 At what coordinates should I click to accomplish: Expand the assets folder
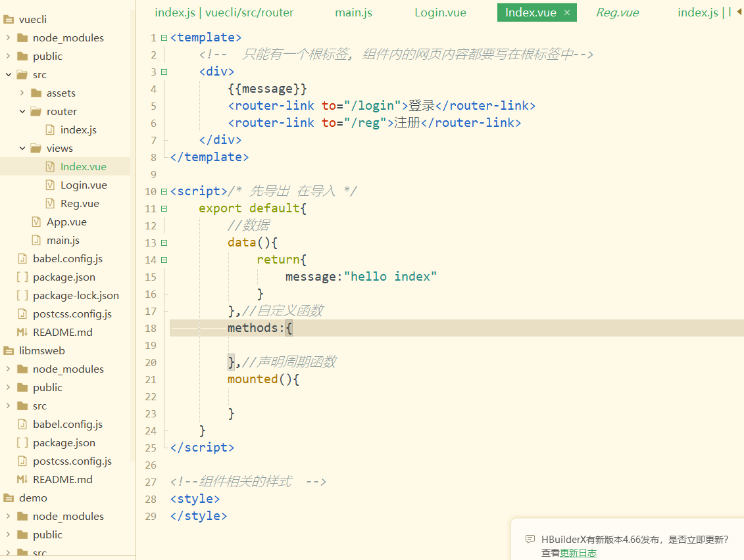(x=22, y=93)
